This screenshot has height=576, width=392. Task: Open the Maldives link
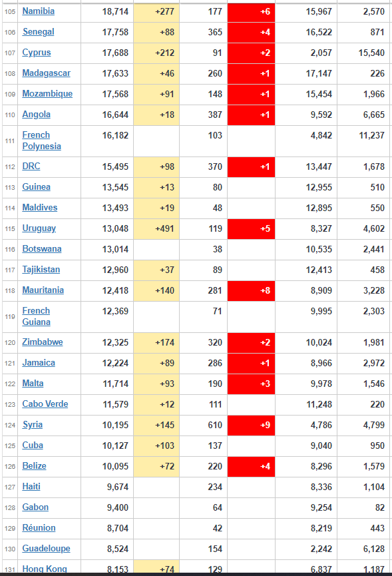pos(40,208)
